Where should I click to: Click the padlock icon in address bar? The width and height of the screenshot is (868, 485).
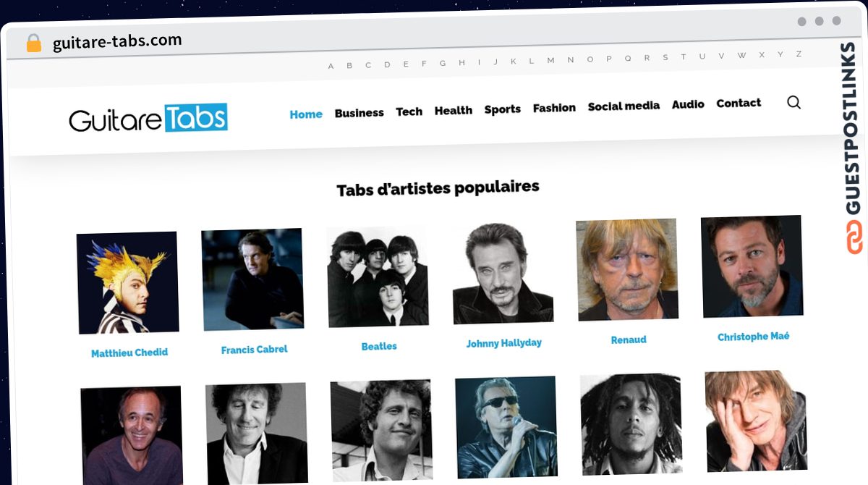pos(34,43)
